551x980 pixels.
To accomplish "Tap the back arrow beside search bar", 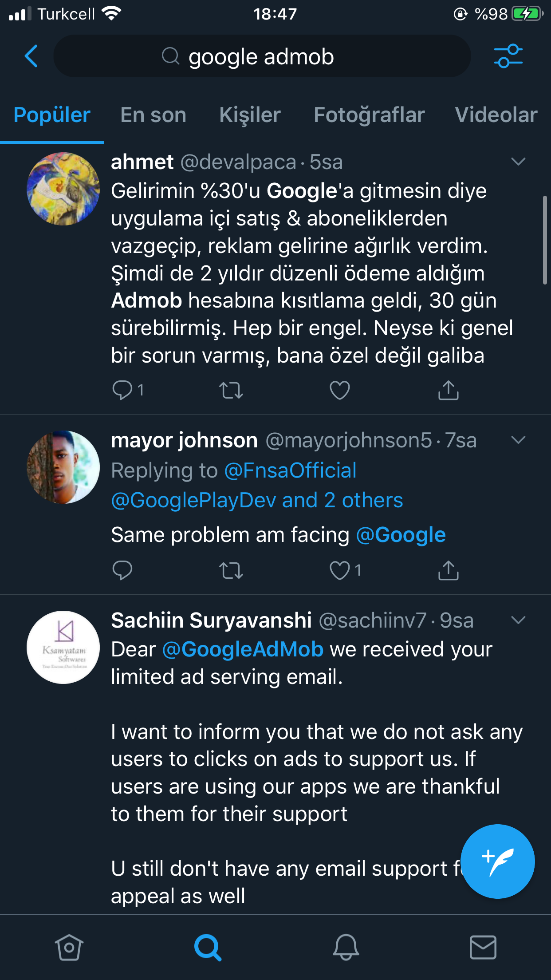I will point(31,56).
